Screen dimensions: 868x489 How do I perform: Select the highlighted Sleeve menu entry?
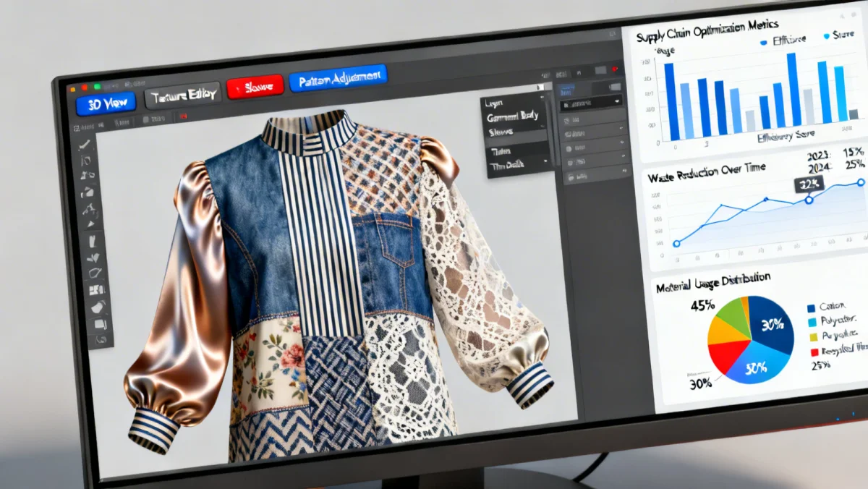coord(516,133)
